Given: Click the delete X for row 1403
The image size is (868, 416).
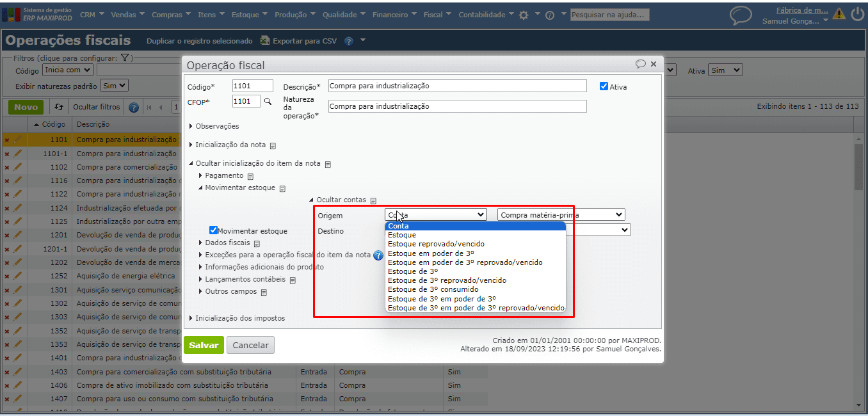Looking at the screenshot, I should click(6, 372).
